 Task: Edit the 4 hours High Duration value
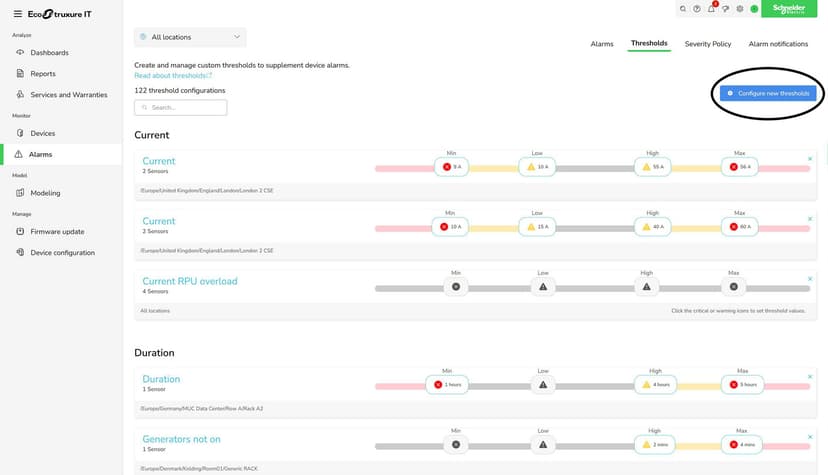point(655,385)
